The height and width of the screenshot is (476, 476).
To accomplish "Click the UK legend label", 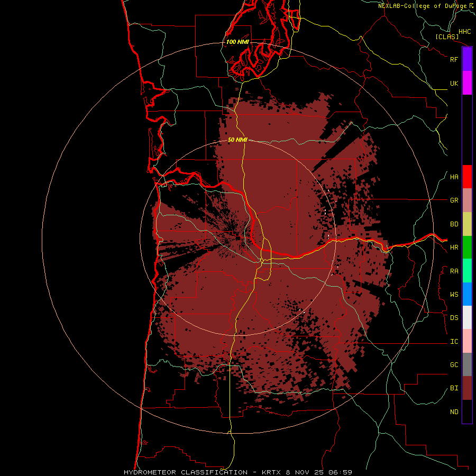I will [x=454, y=83].
